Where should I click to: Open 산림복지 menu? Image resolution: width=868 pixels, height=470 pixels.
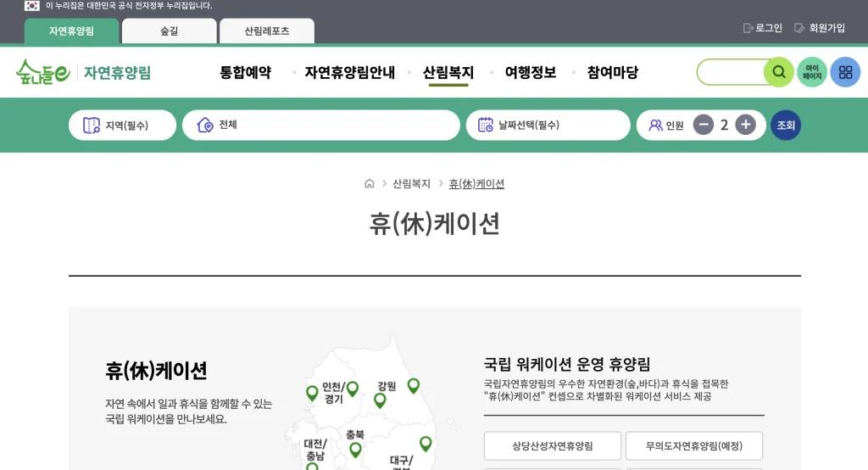coord(448,73)
